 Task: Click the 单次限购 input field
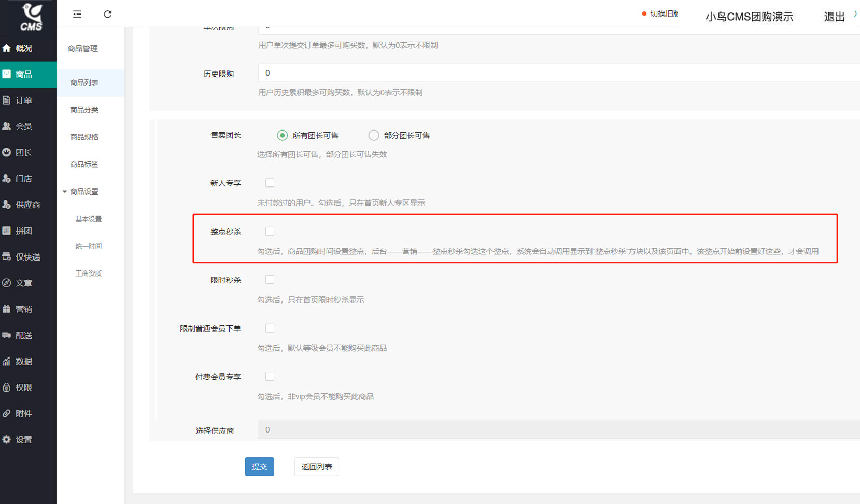pyautogui.click(x=559, y=30)
